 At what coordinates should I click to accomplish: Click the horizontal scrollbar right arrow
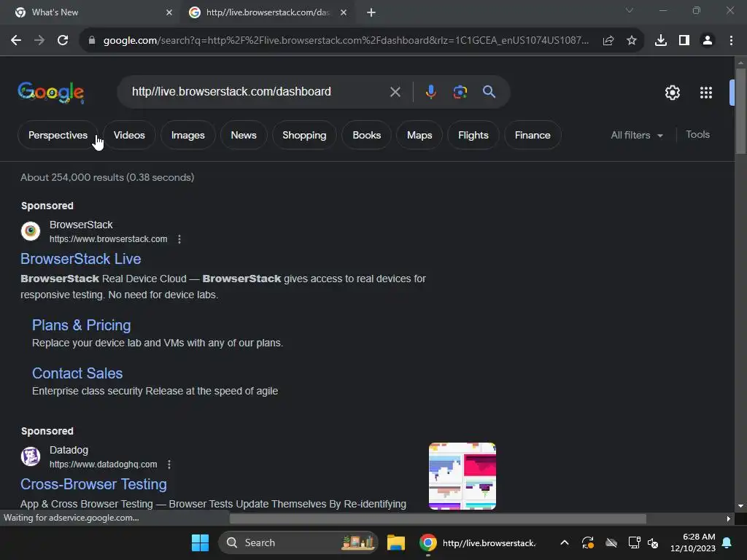[728, 518]
